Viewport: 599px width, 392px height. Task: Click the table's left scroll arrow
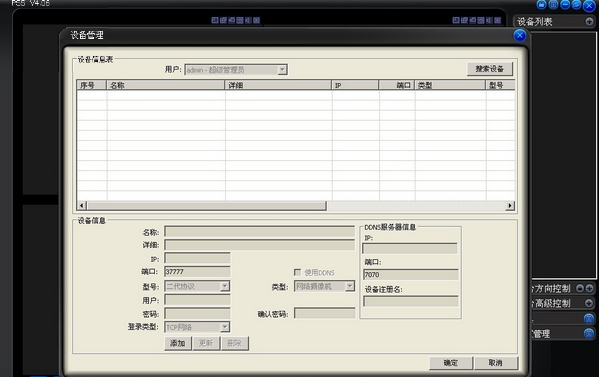point(81,206)
